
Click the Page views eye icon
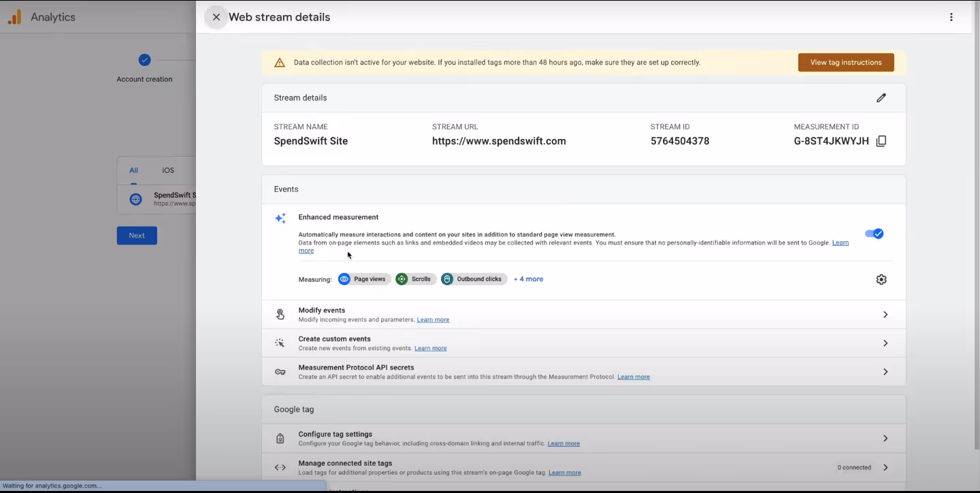[x=344, y=279]
